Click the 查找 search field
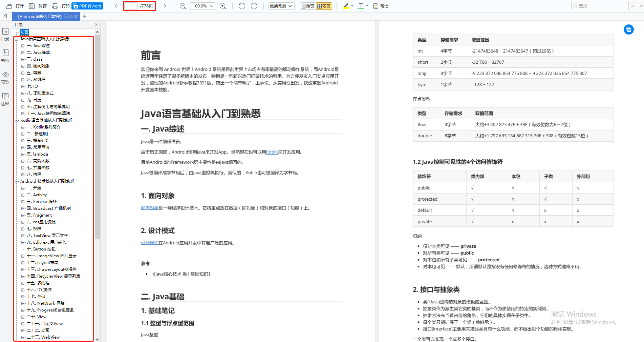Image resolution: width=644 pixels, height=342 pixels. (x=600, y=6)
